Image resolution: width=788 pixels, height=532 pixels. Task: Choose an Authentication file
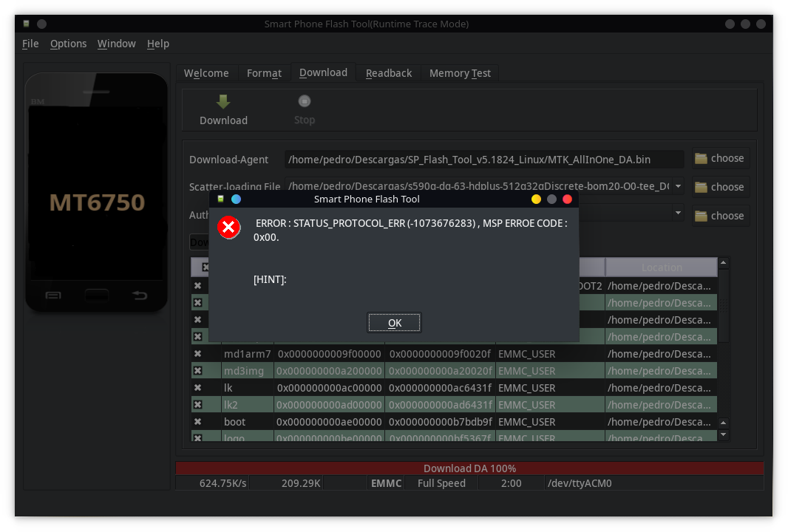coord(720,216)
